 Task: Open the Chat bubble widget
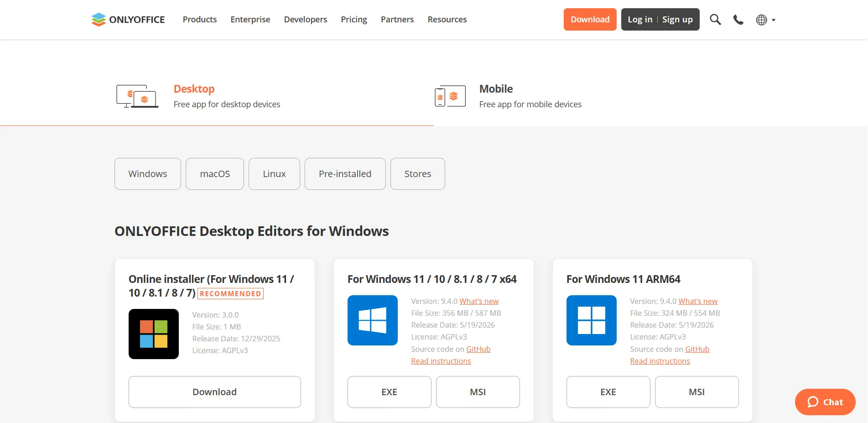(x=825, y=402)
